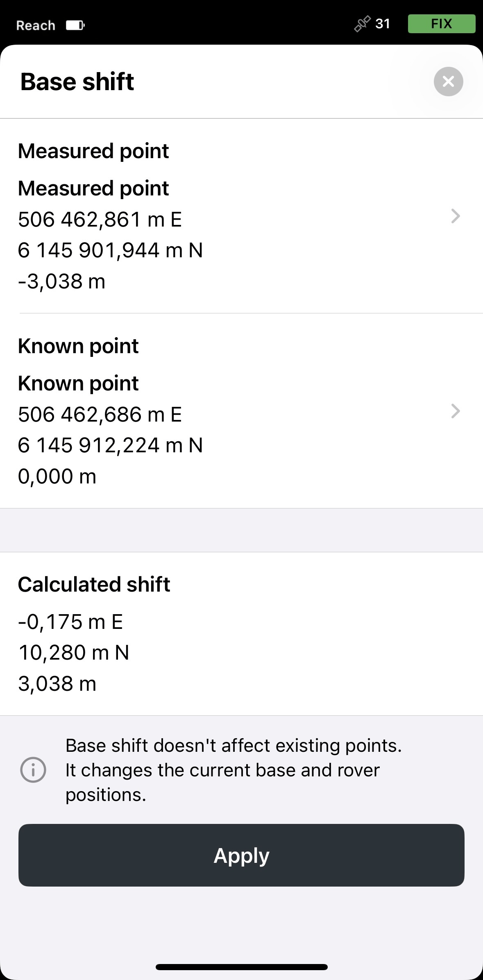This screenshot has height=980, width=483.
Task: Close the Base shift sheet
Action: click(x=448, y=82)
